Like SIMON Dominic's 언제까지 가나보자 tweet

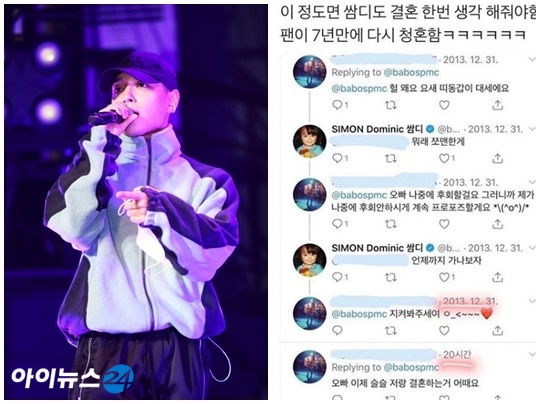pyautogui.click(x=447, y=277)
